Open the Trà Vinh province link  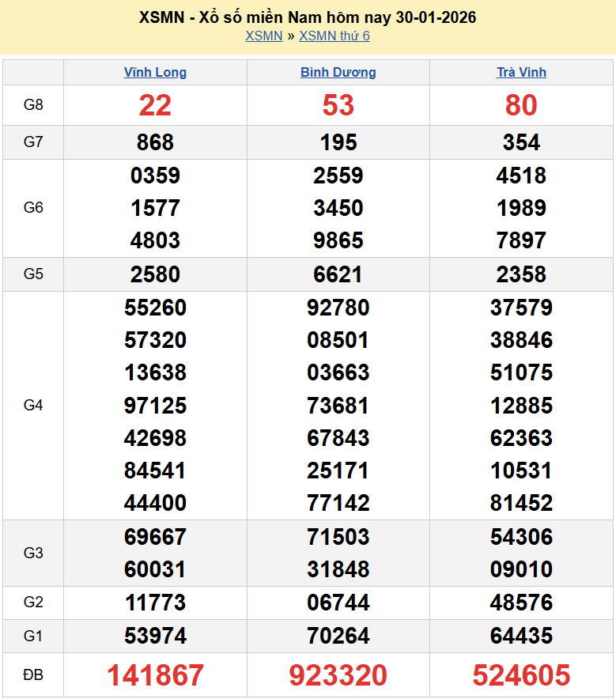coord(521,72)
